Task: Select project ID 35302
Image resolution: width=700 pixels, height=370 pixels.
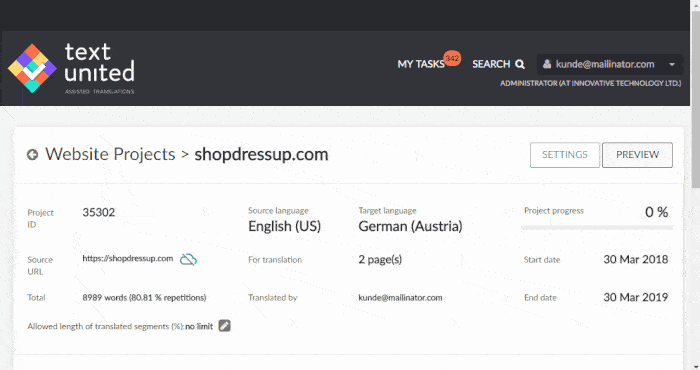Action: (99, 212)
